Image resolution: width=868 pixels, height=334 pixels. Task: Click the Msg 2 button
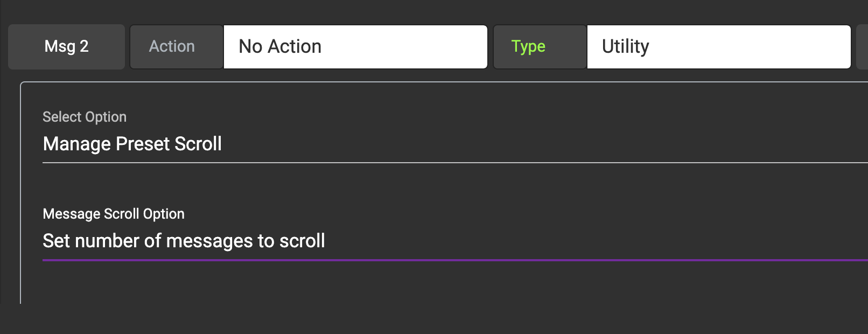pos(66,47)
